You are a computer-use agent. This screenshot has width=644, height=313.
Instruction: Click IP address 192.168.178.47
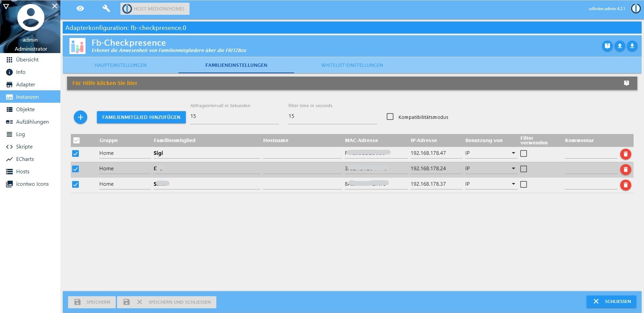click(x=436, y=153)
